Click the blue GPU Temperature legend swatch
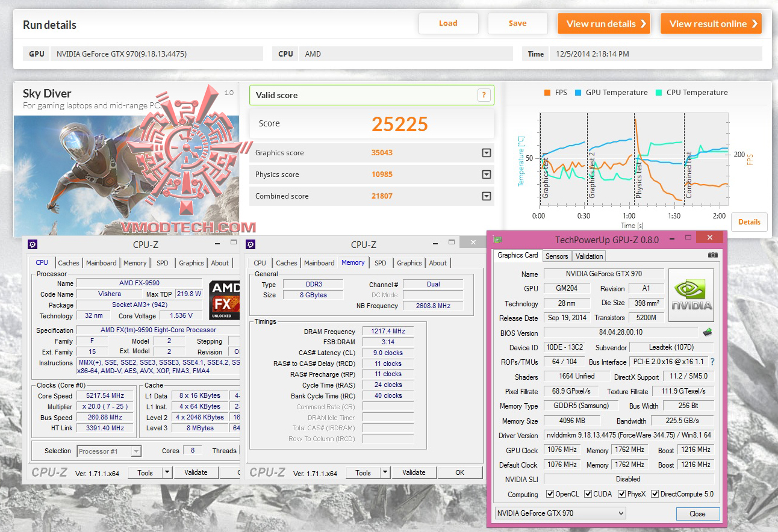Viewport: 778px width, 532px height. point(578,93)
